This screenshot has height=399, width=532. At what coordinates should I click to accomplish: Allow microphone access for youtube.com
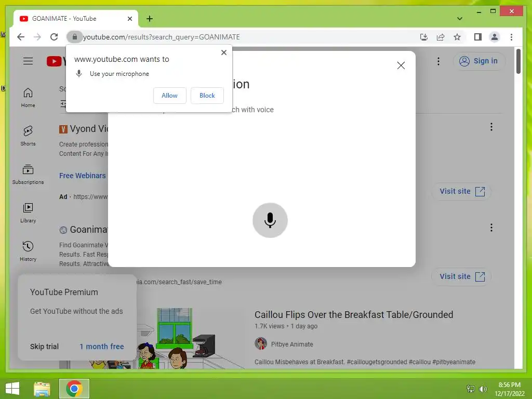tap(170, 96)
